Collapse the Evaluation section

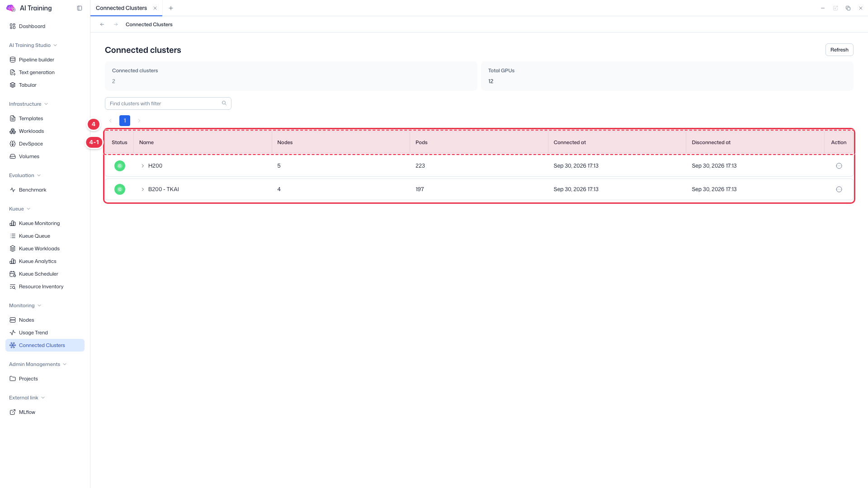coord(25,175)
